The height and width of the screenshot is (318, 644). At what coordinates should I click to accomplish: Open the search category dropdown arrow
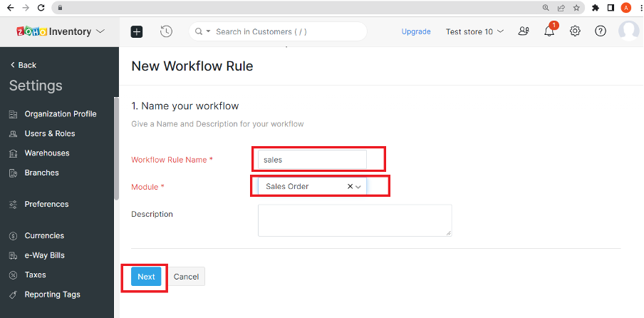click(x=208, y=31)
